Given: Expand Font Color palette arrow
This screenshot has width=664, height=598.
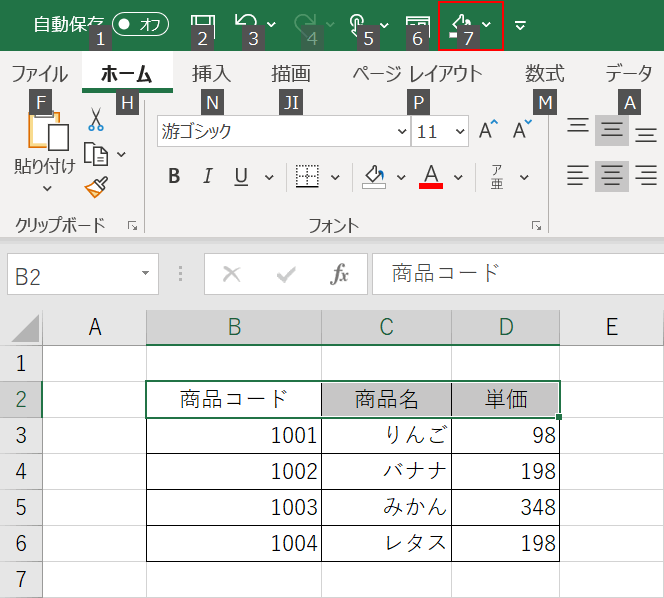Looking at the screenshot, I should click(x=458, y=177).
